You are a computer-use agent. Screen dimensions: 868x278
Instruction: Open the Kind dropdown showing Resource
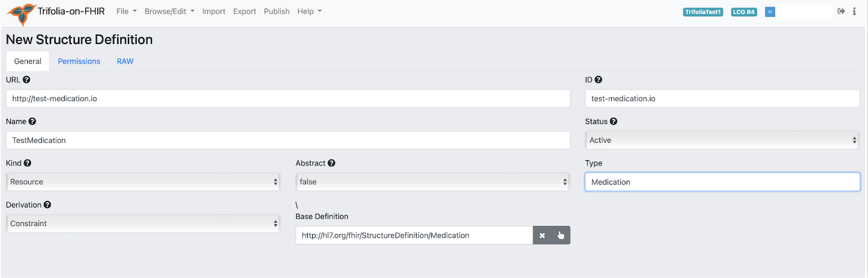(143, 182)
